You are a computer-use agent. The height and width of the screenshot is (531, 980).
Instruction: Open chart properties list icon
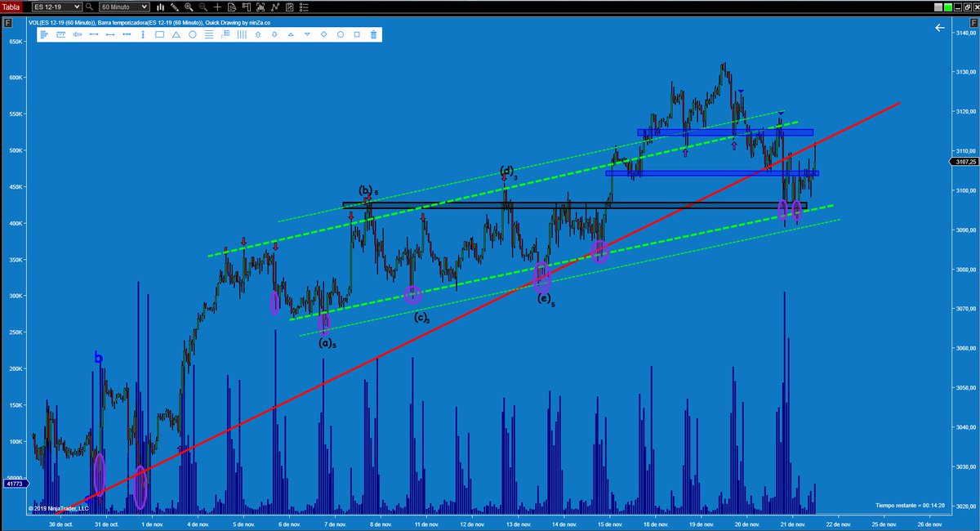coord(304,7)
